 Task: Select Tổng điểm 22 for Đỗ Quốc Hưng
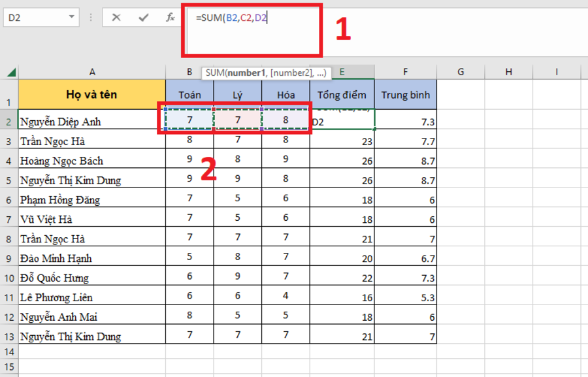click(x=342, y=275)
